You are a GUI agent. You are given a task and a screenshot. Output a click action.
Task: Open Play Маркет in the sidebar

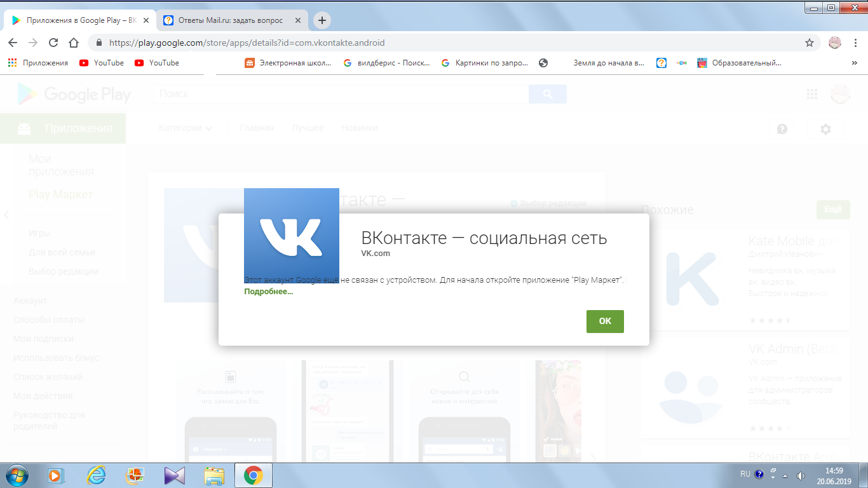[61, 194]
